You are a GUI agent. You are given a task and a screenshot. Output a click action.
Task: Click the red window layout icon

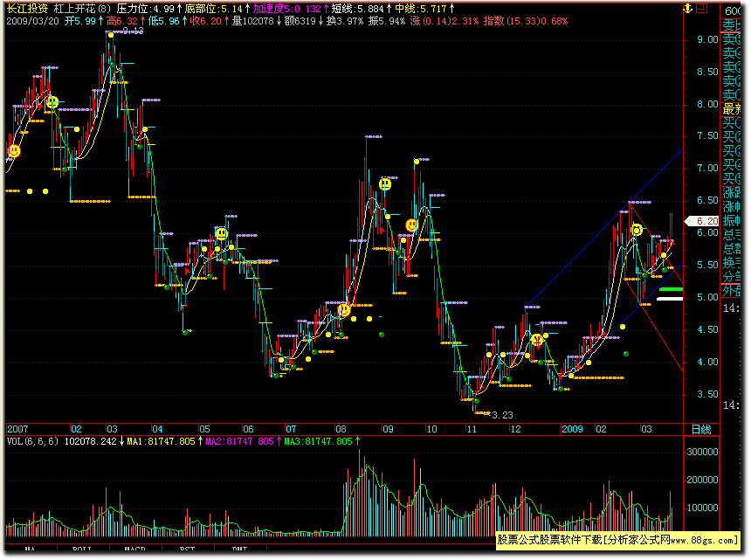coord(702,8)
